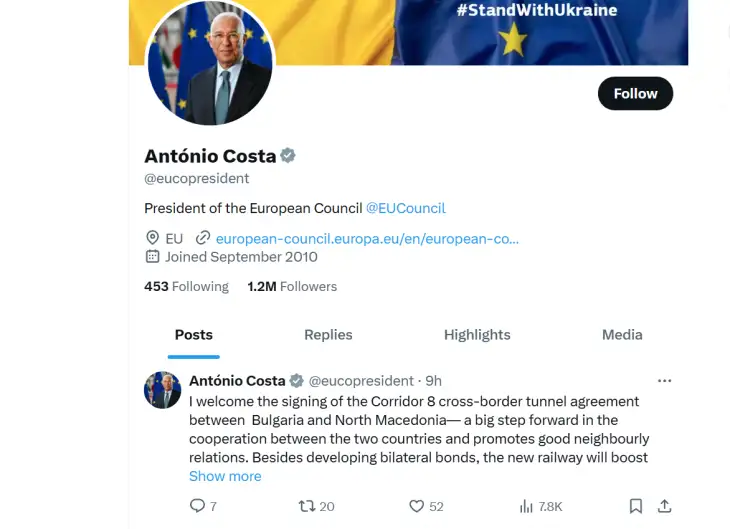Open the Highlights tab
This screenshot has height=529, width=730.
pos(477,335)
